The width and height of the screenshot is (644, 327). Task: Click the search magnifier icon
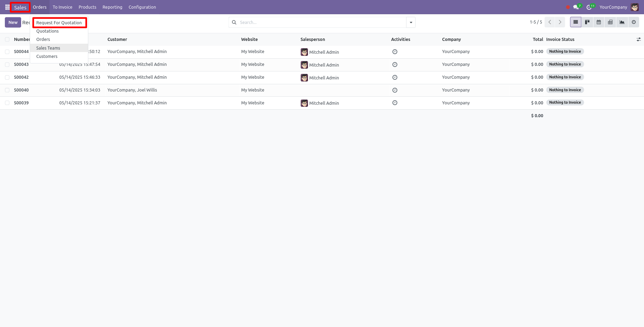[234, 22]
